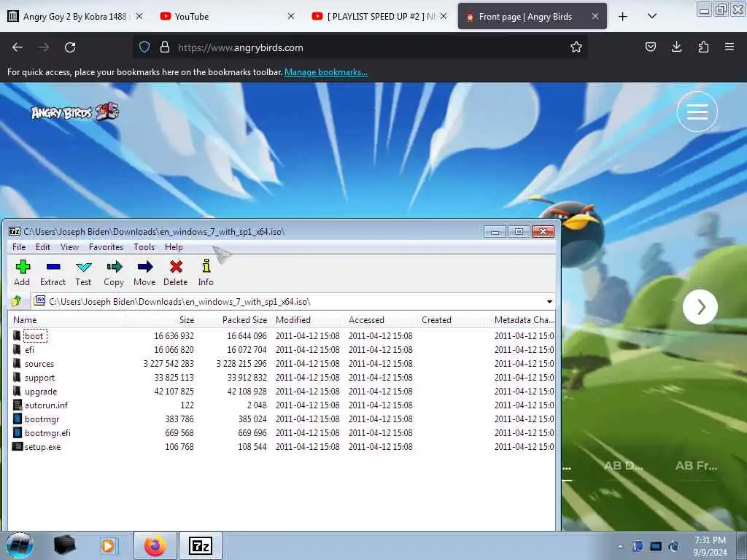Open the browser downloads panel
Screen dimensions: 747x560
coord(676,47)
